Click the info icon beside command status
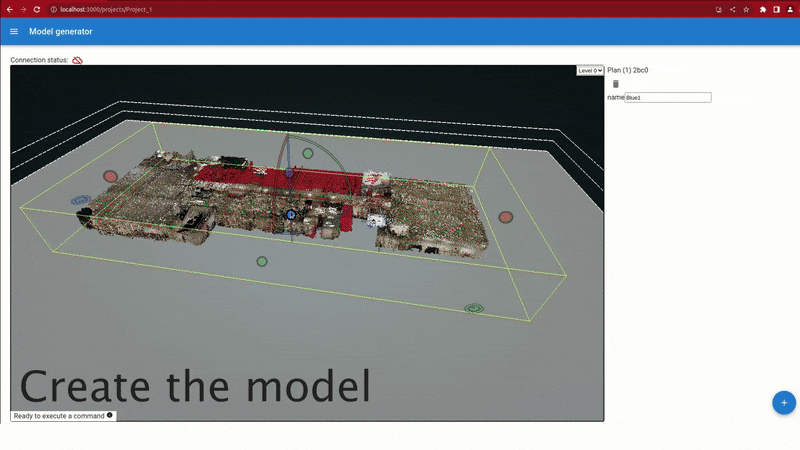800x450 pixels. tap(110, 415)
